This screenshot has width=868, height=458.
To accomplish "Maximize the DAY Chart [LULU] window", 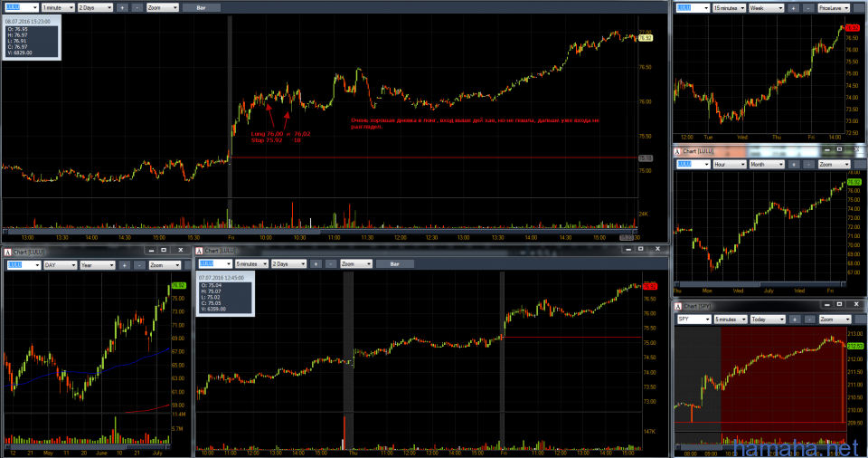I will pyautogui.click(x=164, y=250).
